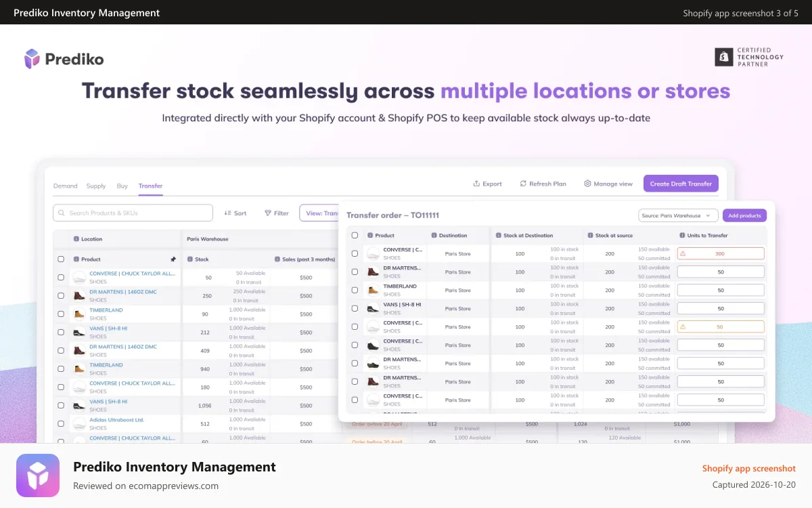Refresh Plan via circular arrows icon
The image size is (812, 508).
tap(523, 184)
